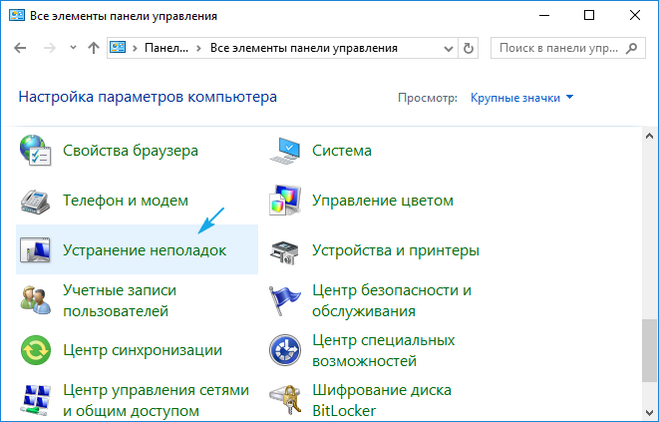Click the 'Панель управления' breadcrumb segment
This screenshot has width=659, height=422.
tap(164, 48)
